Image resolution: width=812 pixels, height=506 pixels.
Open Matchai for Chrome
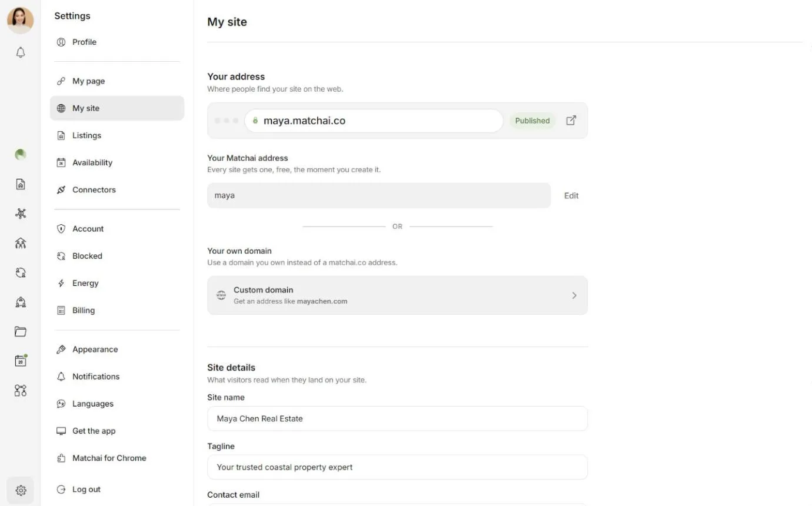pos(117,458)
